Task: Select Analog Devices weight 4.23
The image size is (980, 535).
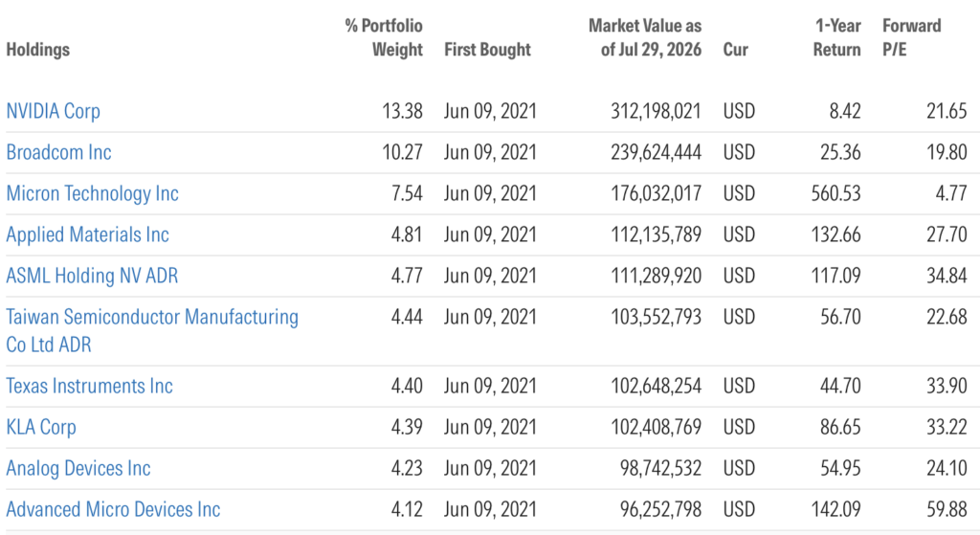Action: (407, 469)
